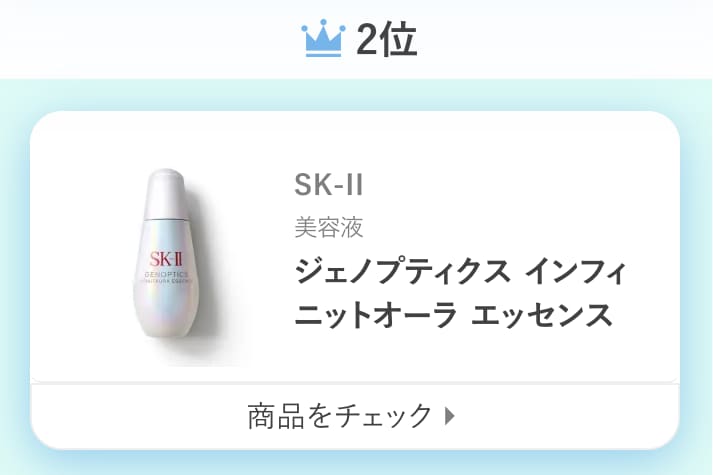Viewport: 713px width, 475px height.
Task: Click the blue crown rank icon
Action: click(x=323, y=38)
